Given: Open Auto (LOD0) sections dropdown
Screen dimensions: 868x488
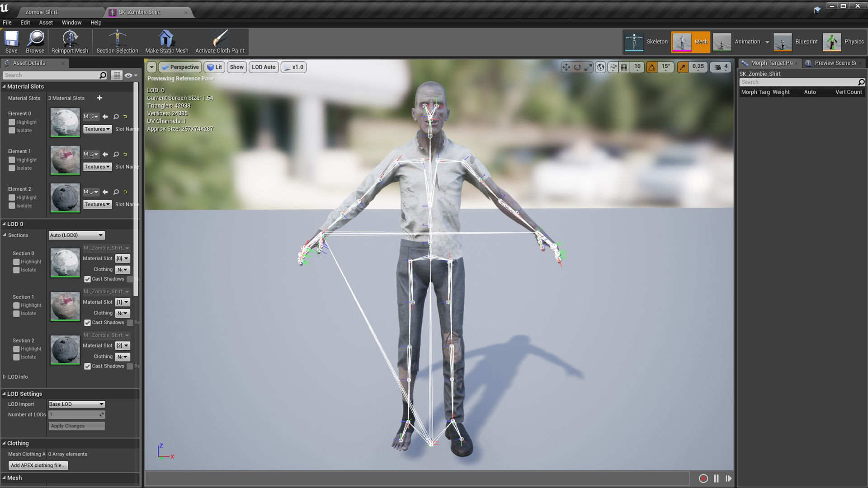Looking at the screenshot, I should (x=76, y=235).
